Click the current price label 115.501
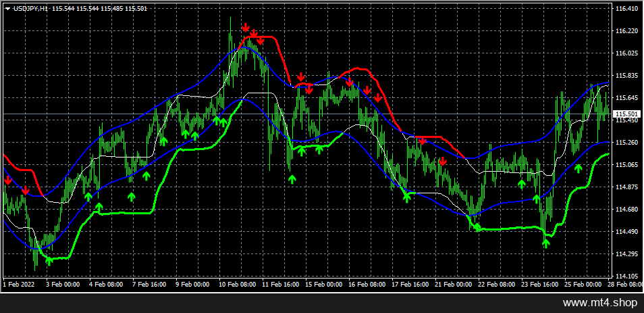644x313 pixels. click(x=626, y=114)
